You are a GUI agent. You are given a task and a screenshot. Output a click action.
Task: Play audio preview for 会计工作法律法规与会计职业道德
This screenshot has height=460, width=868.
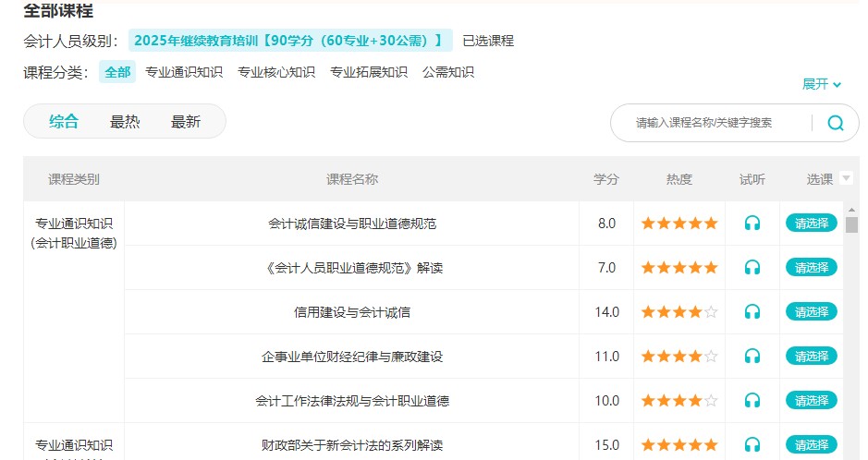click(752, 400)
